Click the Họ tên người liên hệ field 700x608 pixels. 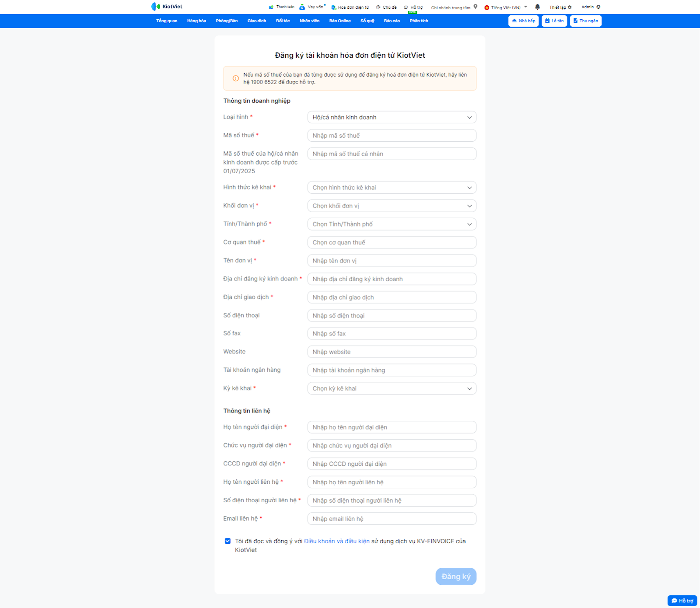pyautogui.click(x=392, y=482)
